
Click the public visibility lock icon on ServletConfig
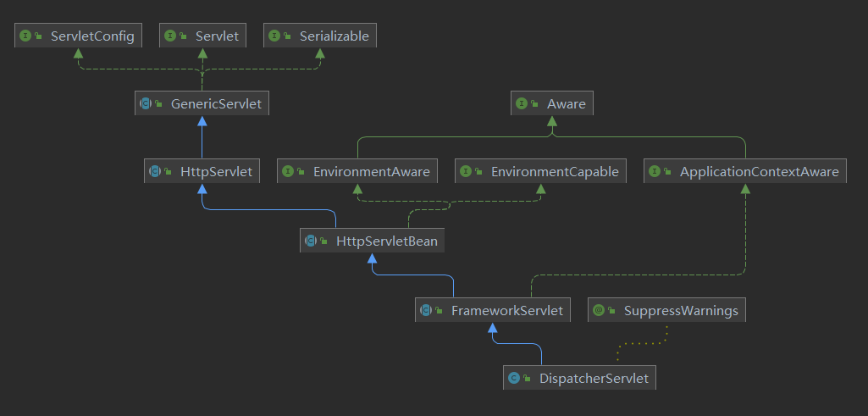[x=39, y=36]
